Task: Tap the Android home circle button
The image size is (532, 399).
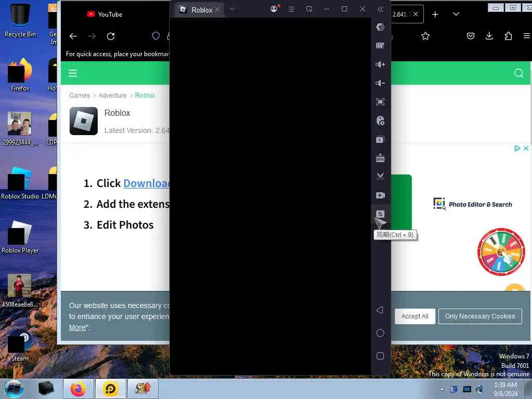Action: pos(380,333)
